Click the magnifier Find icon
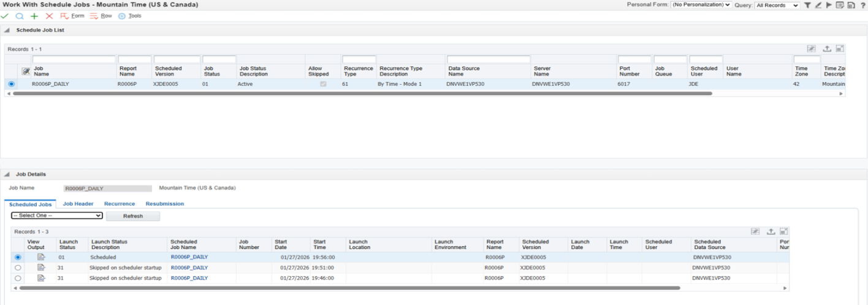 [x=20, y=16]
